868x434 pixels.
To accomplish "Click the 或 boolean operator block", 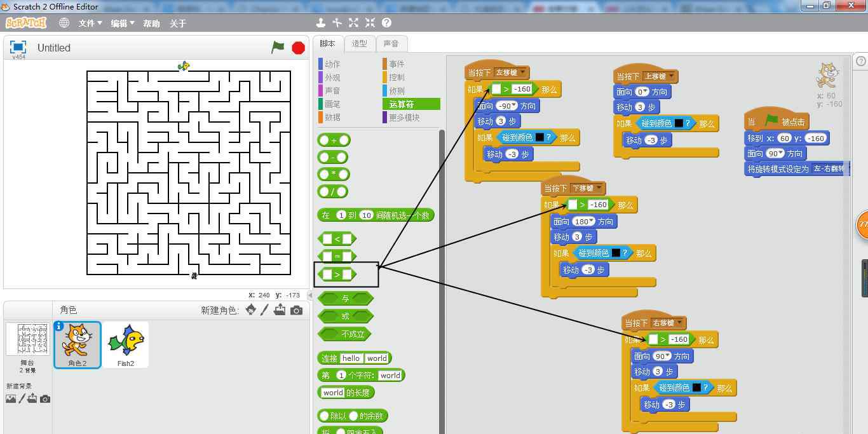I will pos(345,316).
